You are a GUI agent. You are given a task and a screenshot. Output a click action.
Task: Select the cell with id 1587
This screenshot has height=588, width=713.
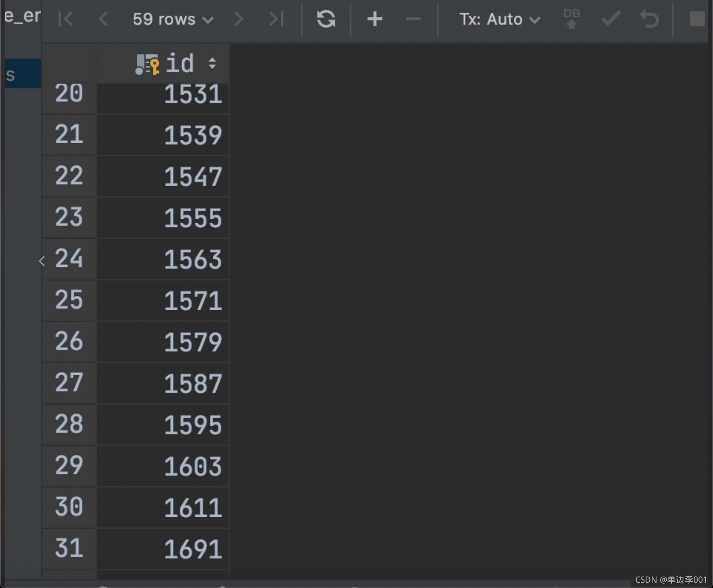[x=163, y=383]
